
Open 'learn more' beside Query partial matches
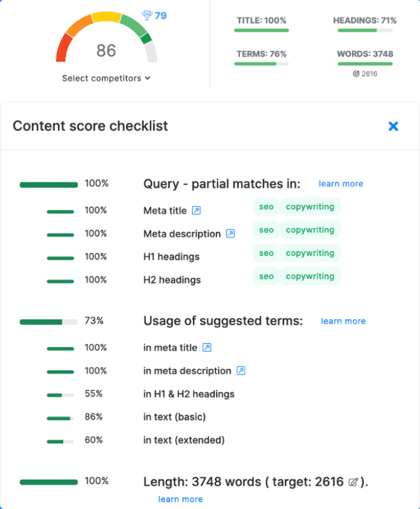point(341,184)
